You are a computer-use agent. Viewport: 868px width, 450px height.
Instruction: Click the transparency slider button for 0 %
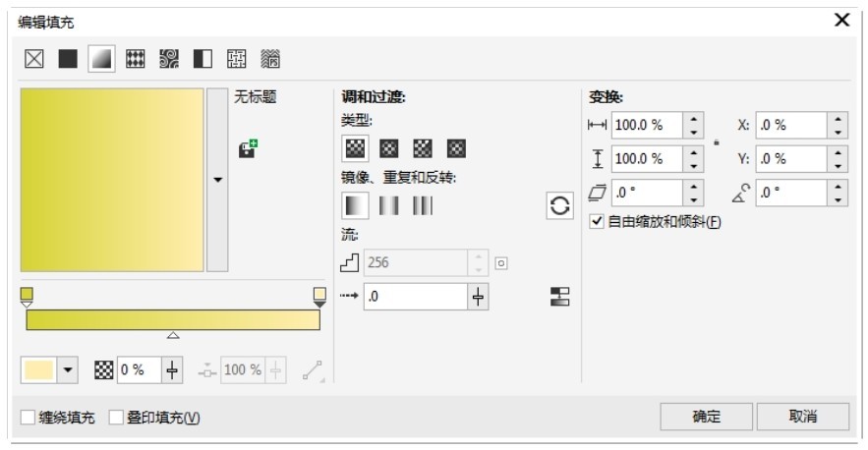(172, 369)
